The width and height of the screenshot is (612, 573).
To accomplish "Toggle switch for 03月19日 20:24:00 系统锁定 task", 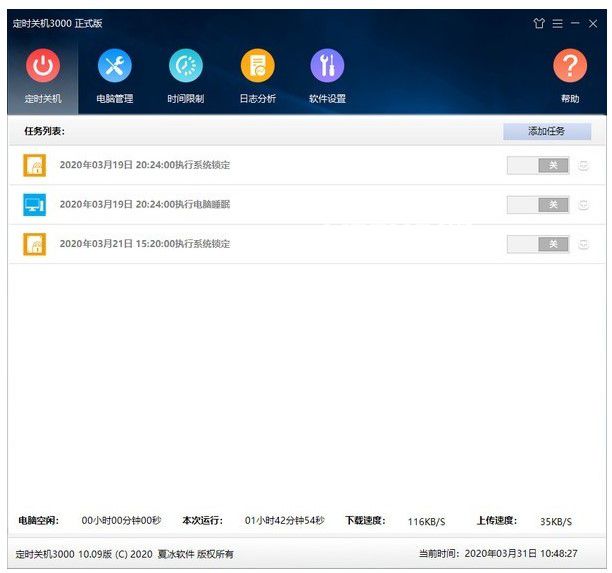I will point(538,165).
